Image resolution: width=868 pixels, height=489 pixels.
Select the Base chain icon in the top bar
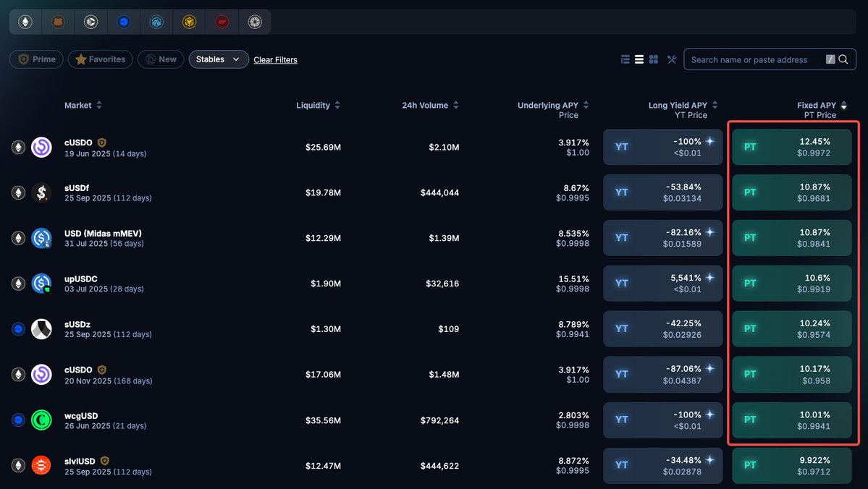pyautogui.click(x=124, y=22)
